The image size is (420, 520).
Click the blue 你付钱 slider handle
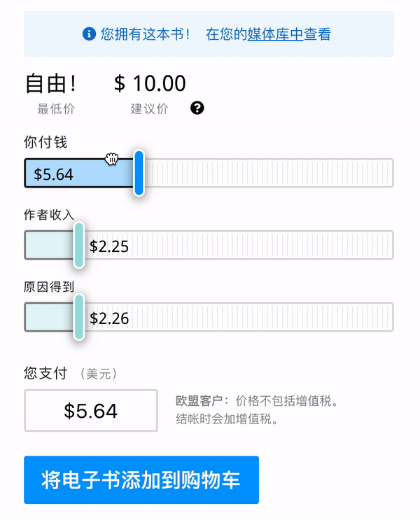[139, 173]
